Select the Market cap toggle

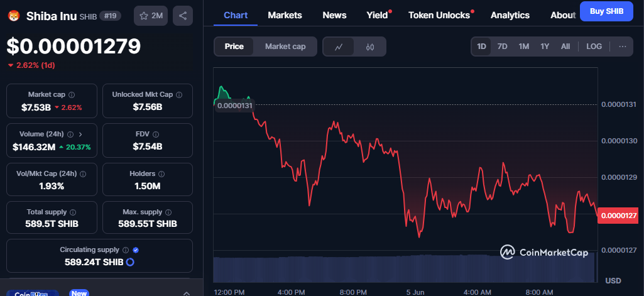click(285, 47)
